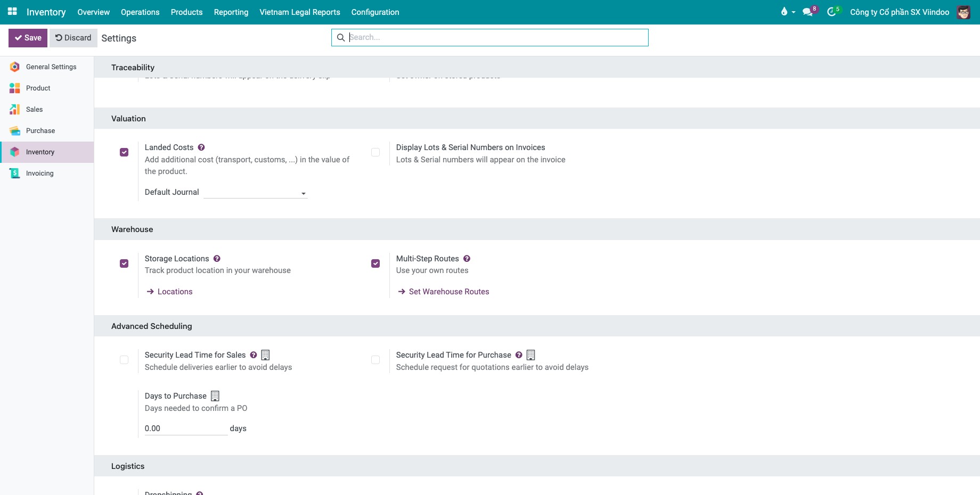The width and height of the screenshot is (980, 495).
Task: Click the Save button
Action: (x=28, y=38)
